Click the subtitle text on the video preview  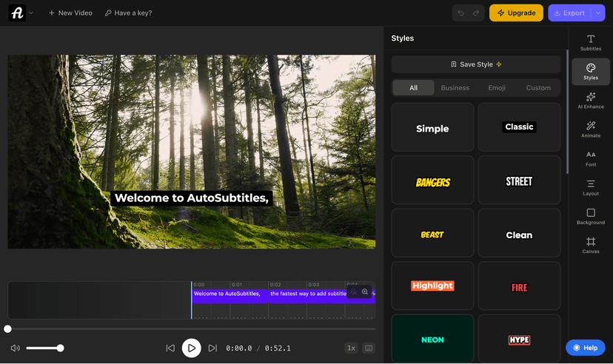192,198
